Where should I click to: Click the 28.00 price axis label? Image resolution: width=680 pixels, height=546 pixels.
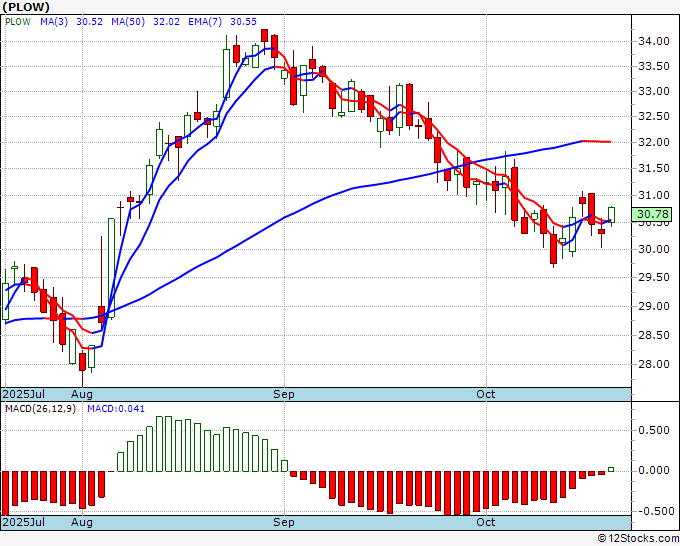coord(654,364)
